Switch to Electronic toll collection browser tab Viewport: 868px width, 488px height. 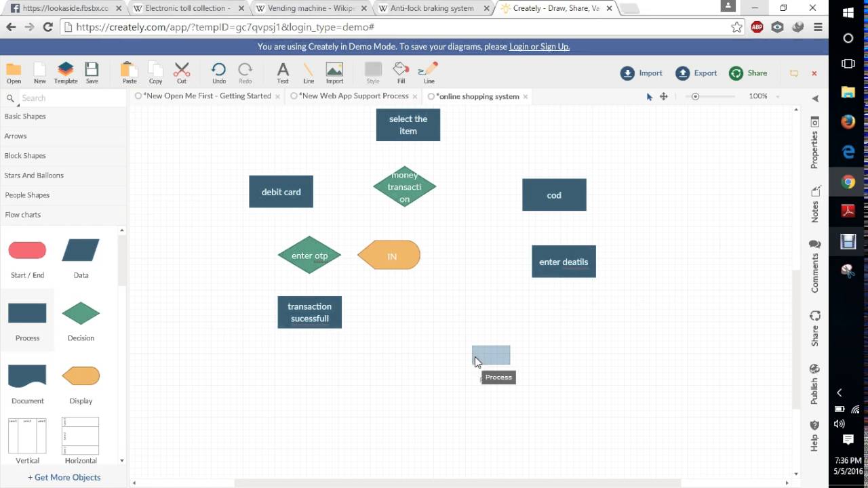coord(188,8)
